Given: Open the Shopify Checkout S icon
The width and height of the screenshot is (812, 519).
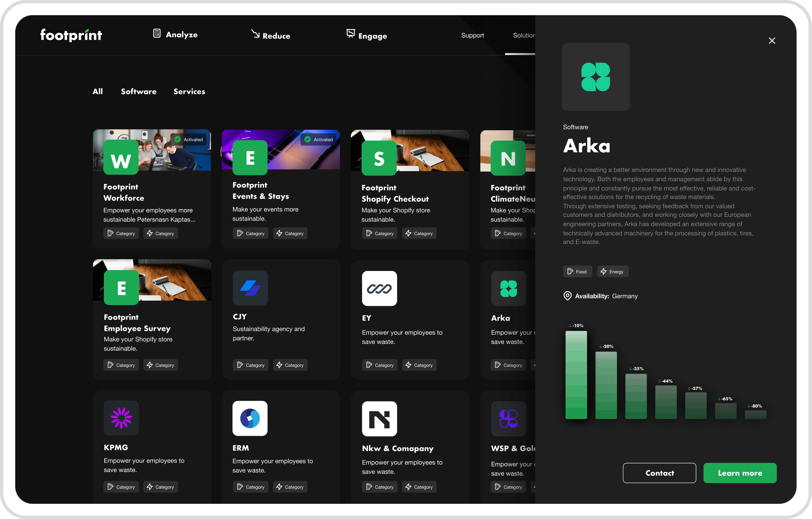Looking at the screenshot, I should pos(379,158).
